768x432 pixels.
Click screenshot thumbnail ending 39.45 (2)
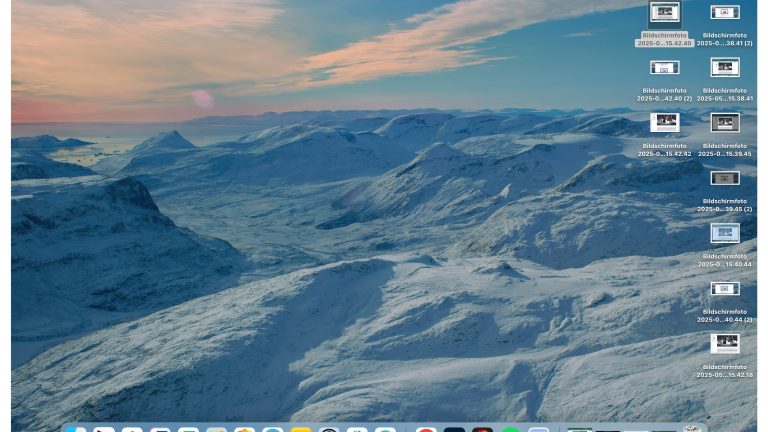(725, 178)
